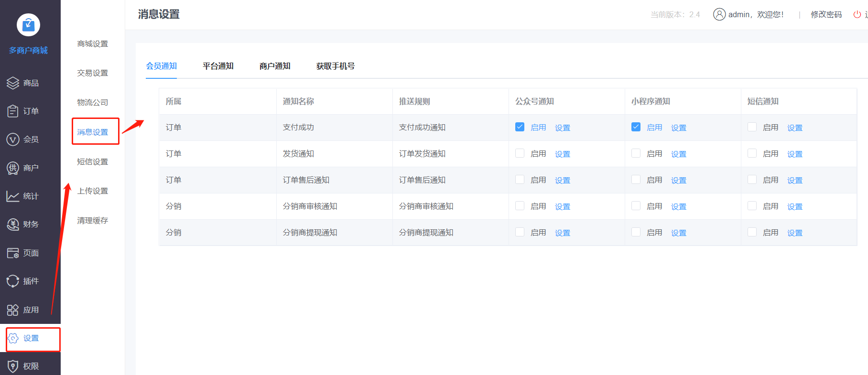Open the 商品 products icon in sidebar
This screenshot has width=868, height=375.
click(x=13, y=83)
